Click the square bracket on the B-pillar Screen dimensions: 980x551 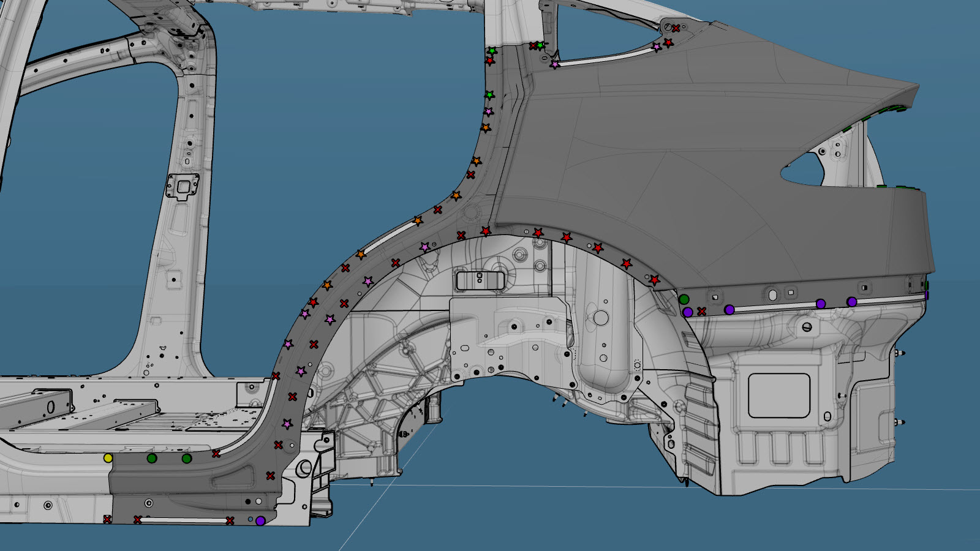(183, 186)
